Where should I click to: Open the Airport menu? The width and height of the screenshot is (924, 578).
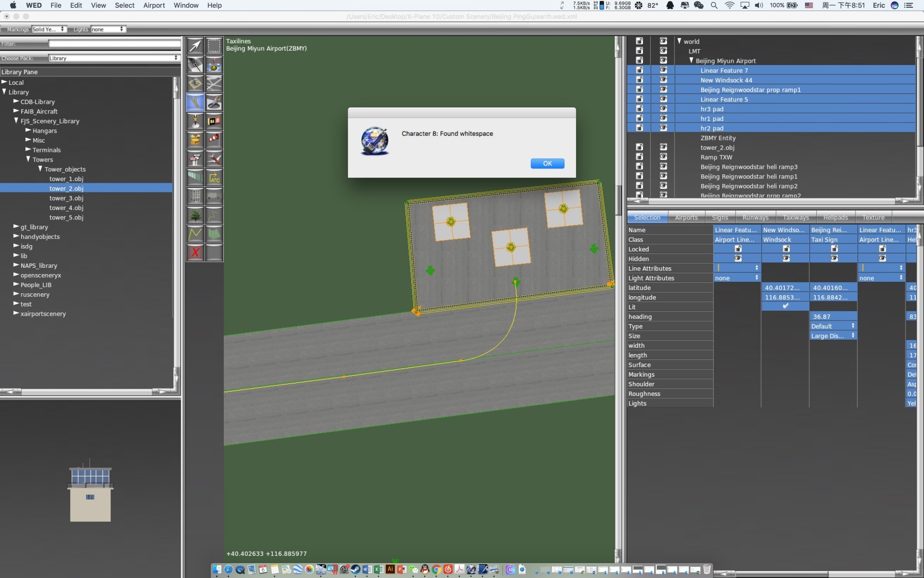coord(154,5)
